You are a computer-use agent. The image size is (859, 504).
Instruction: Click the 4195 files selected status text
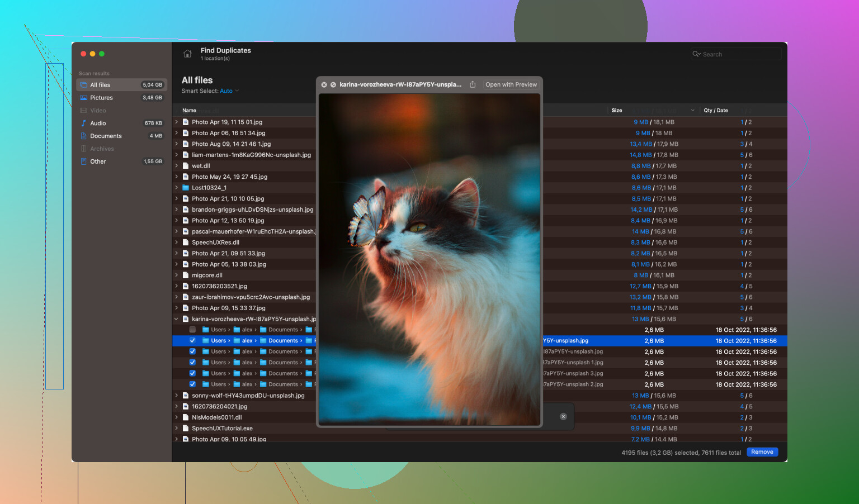point(681,453)
